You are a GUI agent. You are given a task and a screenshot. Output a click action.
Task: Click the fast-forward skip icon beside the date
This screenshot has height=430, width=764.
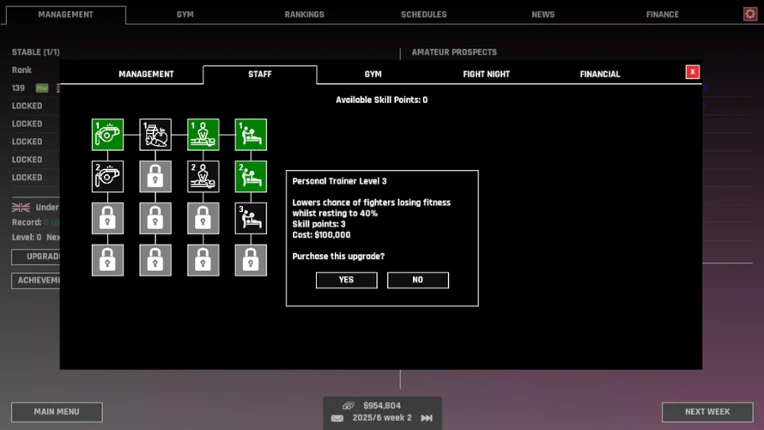tap(427, 418)
